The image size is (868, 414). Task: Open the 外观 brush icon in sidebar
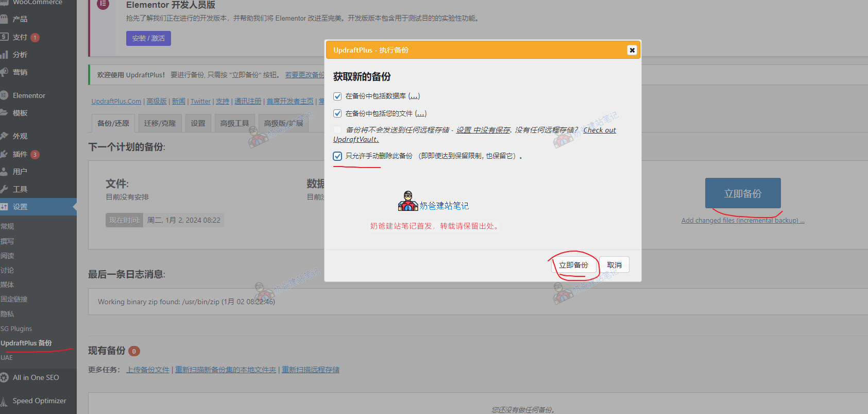pos(4,136)
